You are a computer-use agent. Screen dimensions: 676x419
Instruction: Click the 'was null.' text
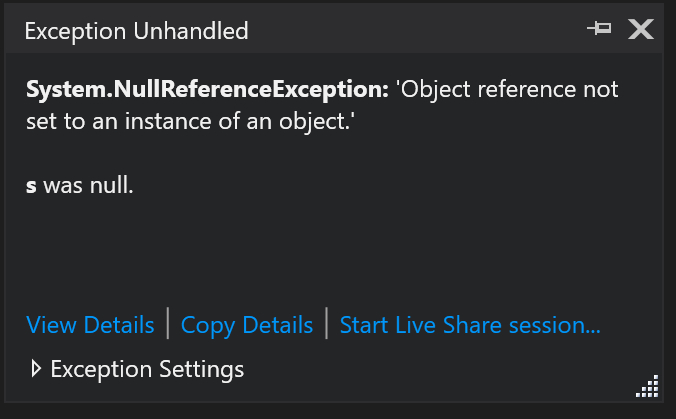pyautogui.click(x=88, y=185)
